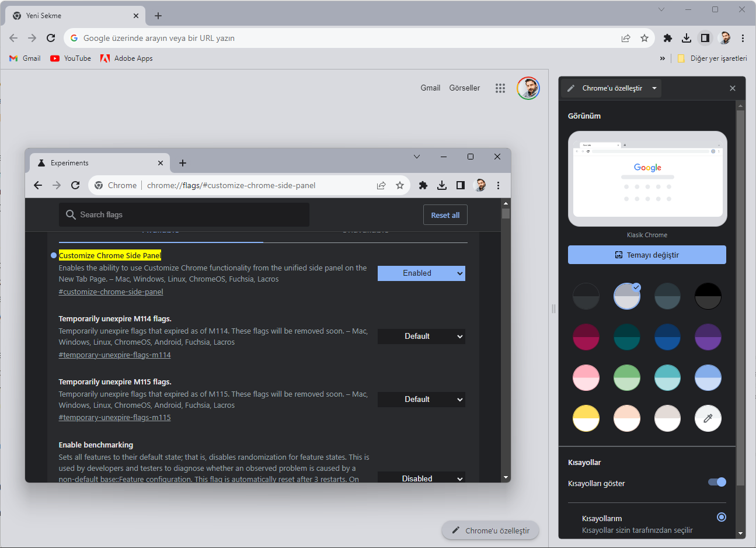
Task: Open the Extensions puzzle icon
Action: pyautogui.click(x=667, y=37)
